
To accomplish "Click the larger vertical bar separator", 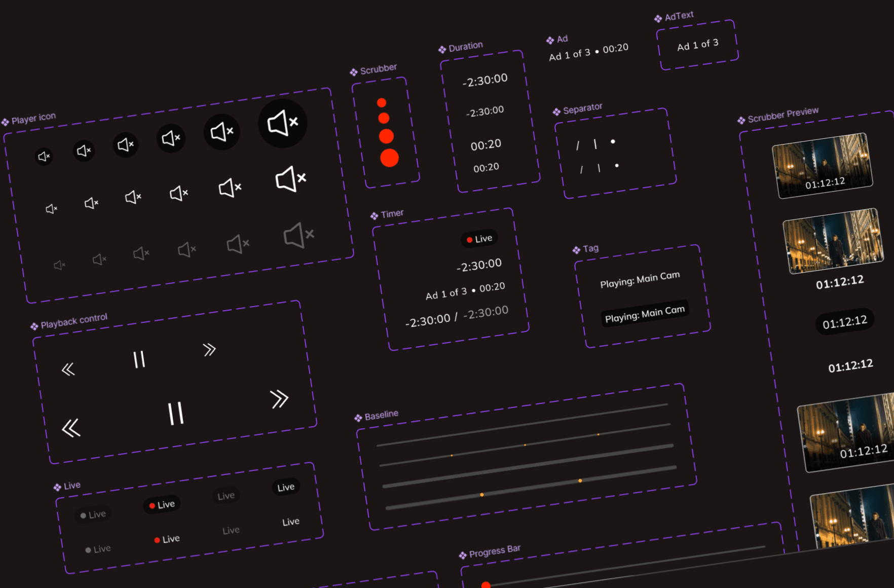I will pyautogui.click(x=595, y=144).
